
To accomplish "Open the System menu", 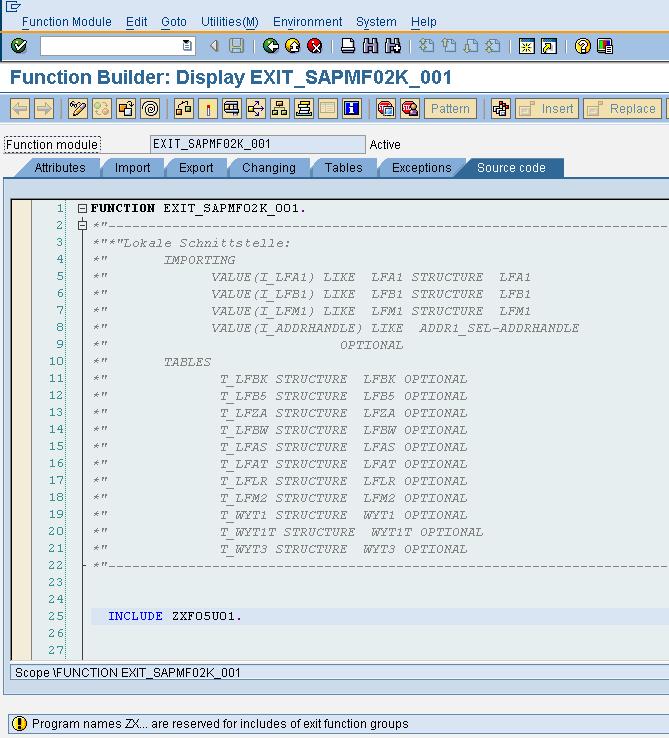I will 376,22.
